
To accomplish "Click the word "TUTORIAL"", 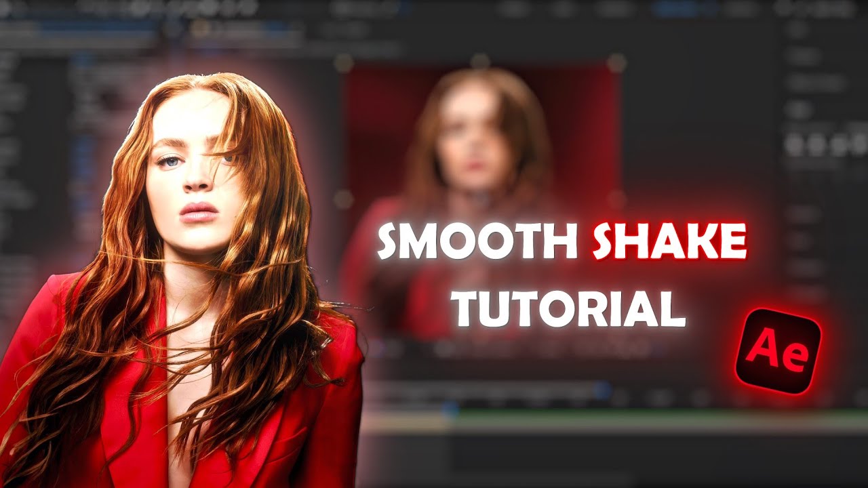I will [568, 308].
